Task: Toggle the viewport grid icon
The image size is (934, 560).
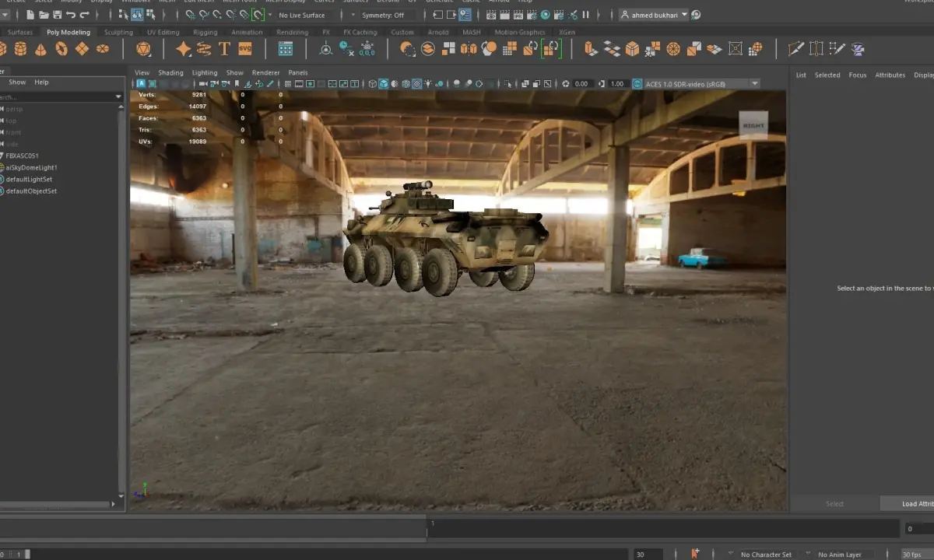Action: pyautogui.click(x=288, y=83)
